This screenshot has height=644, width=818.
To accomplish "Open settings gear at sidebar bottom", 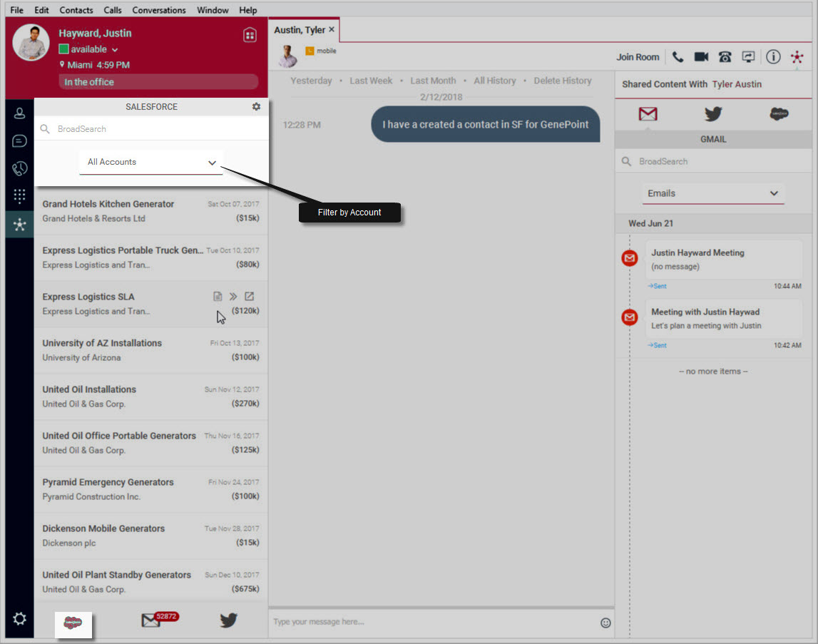I will click(x=20, y=619).
